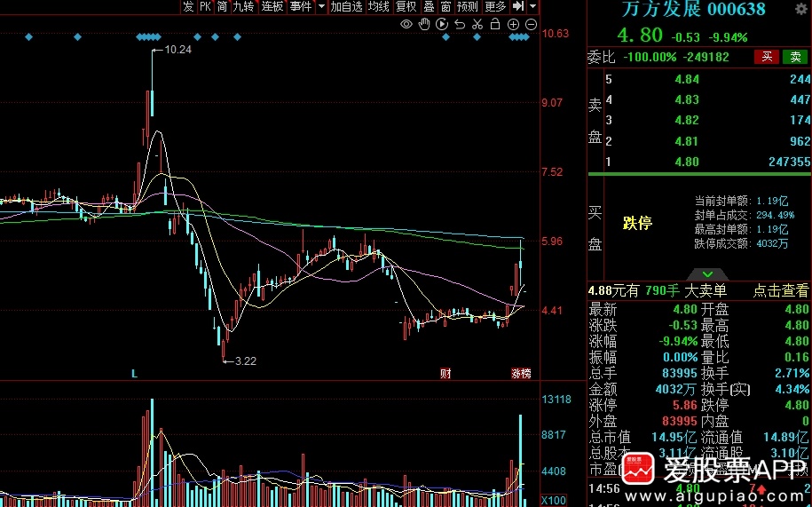Viewport: 812px width, 507px height.
Task: Select the 财 marker on the chart
Action: tap(445, 374)
